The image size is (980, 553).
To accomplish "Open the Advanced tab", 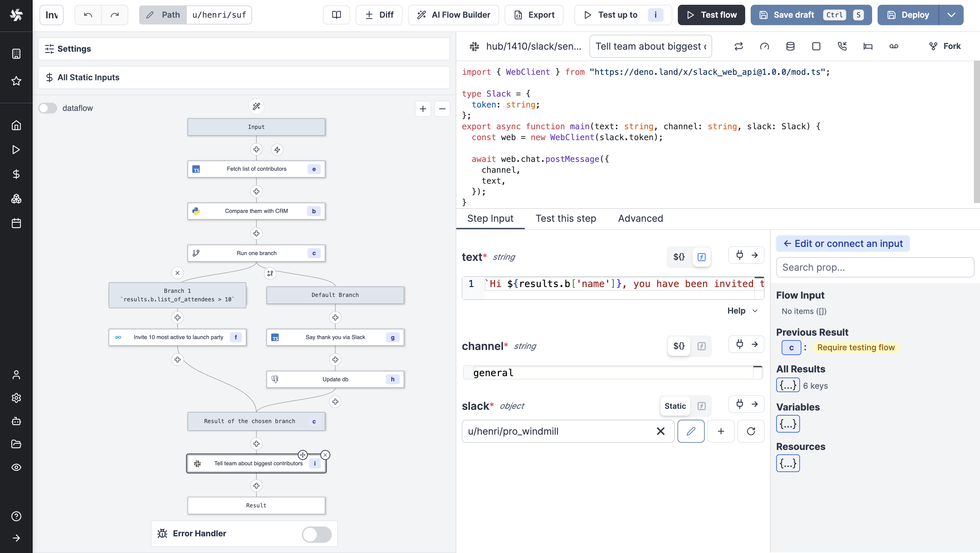I will click(640, 218).
